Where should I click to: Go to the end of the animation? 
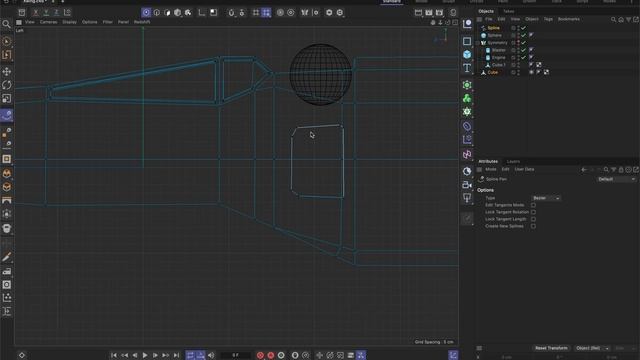pyautogui.click(x=176, y=355)
